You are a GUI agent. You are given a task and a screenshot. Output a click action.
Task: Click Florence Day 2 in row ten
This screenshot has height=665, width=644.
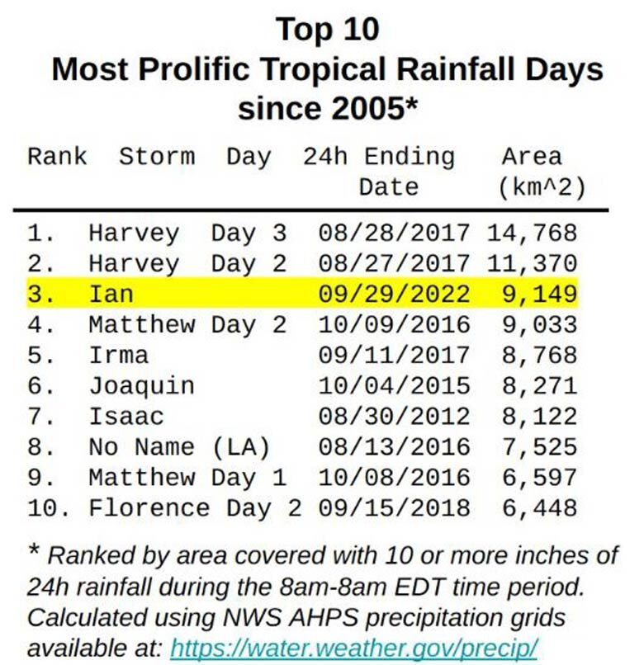pyautogui.click(x=195, y=507)
